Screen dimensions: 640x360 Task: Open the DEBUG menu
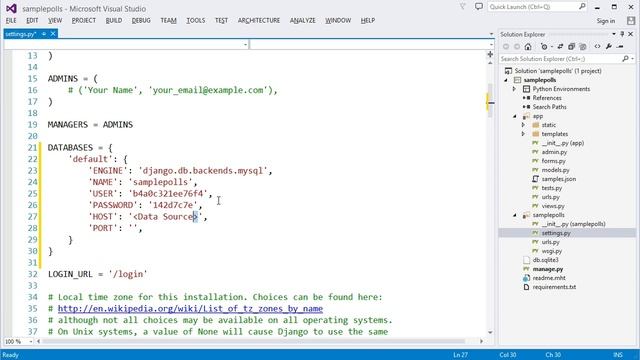tap(141, 20)
